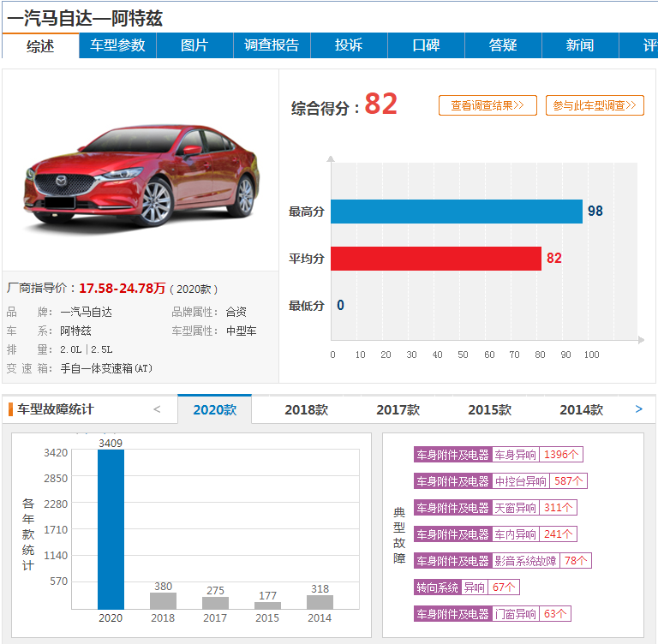Click the 车型属性 value 中型车
Viewport: 658px width, 644px height.
[x=242, y=331]
